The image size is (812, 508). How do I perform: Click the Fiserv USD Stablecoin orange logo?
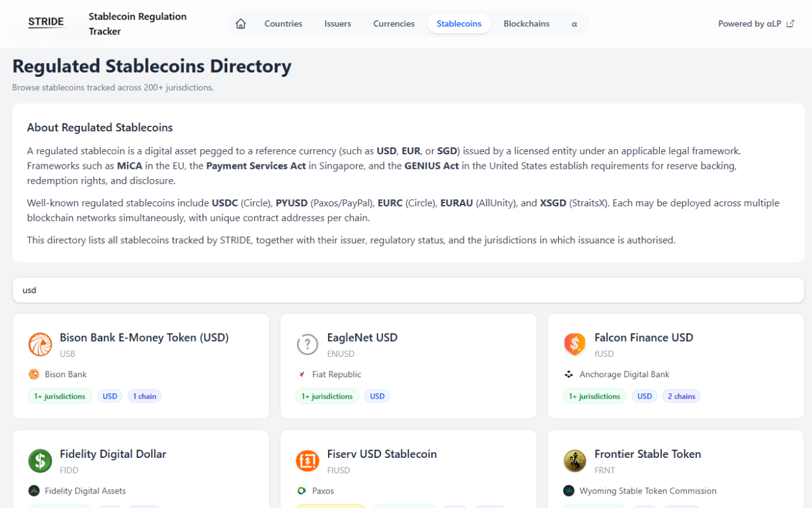(x=308, y=461)
